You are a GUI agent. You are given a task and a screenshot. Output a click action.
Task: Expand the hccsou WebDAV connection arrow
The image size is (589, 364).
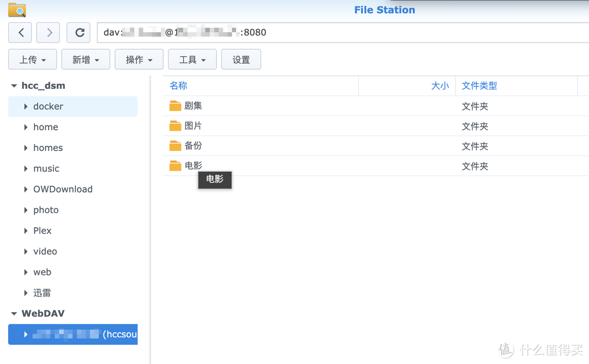click(26, 335)
